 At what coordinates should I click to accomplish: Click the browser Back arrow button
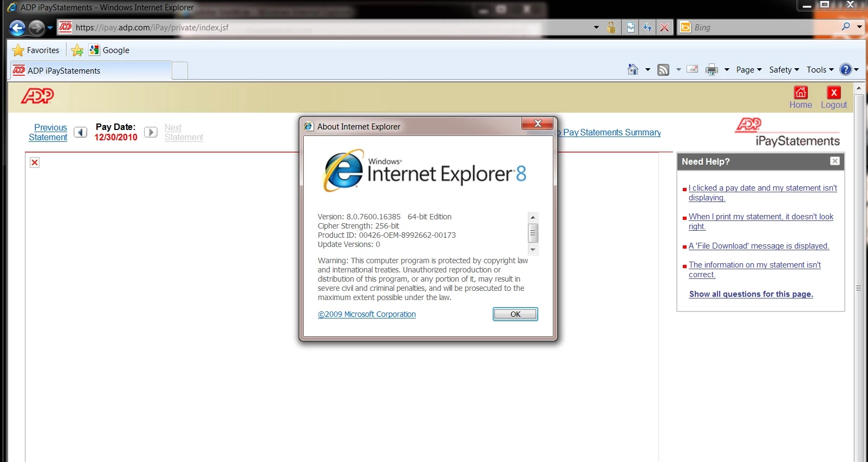tap(17, 28)
